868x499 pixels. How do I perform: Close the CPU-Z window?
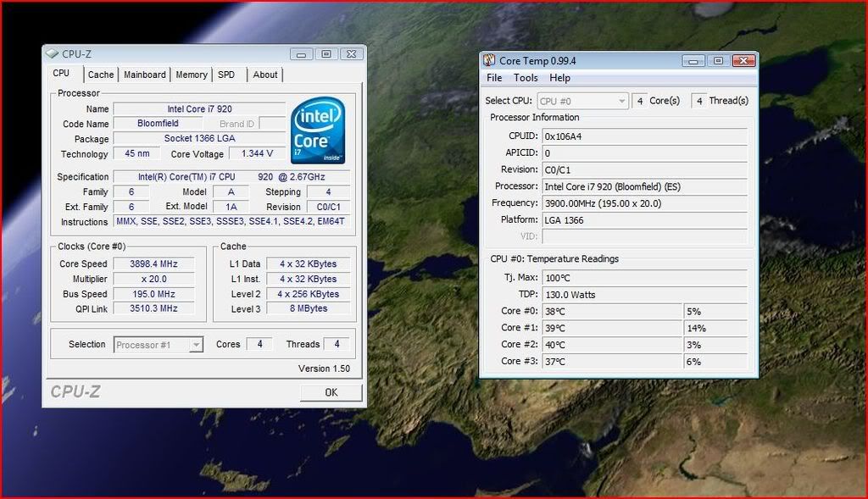coord(350,54)
